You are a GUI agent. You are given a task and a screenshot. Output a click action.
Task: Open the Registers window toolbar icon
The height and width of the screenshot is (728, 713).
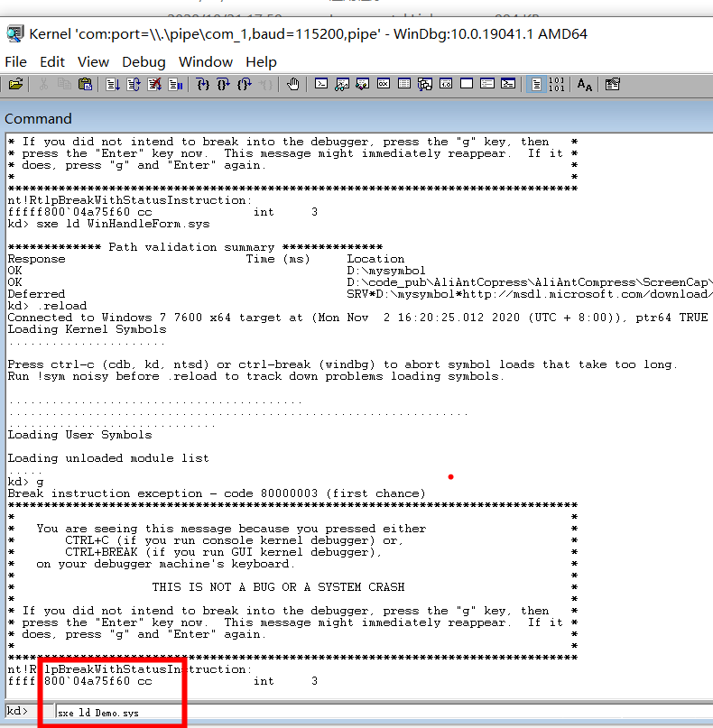384,84
